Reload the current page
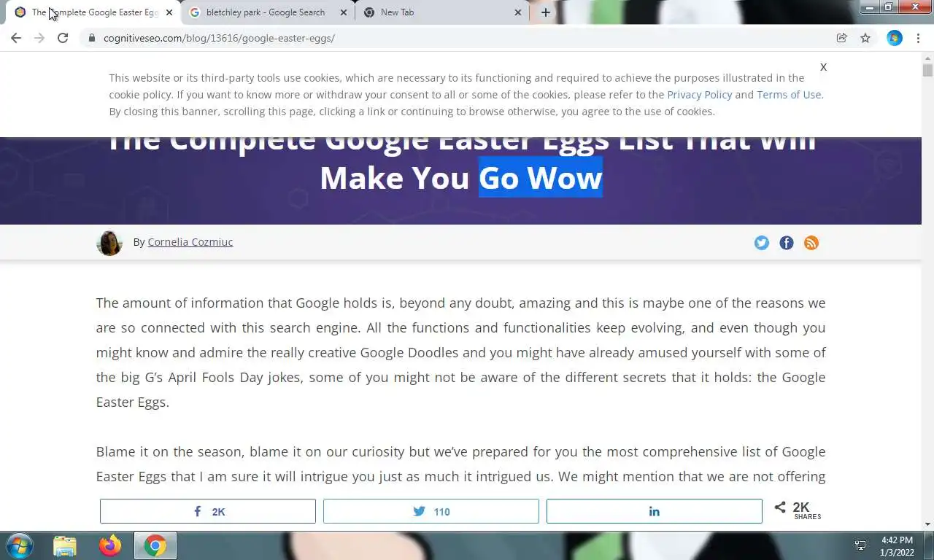The height and width of the screenshot is (560, 934). (x=63, y=38)
